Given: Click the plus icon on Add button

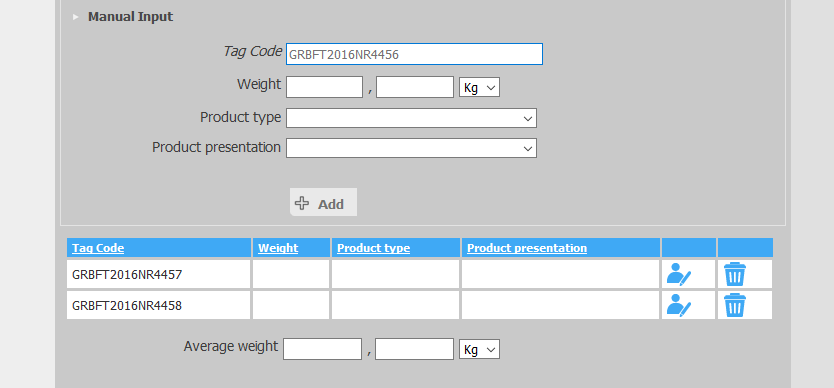Looking at the screenshot, I should tap(302, 203).
